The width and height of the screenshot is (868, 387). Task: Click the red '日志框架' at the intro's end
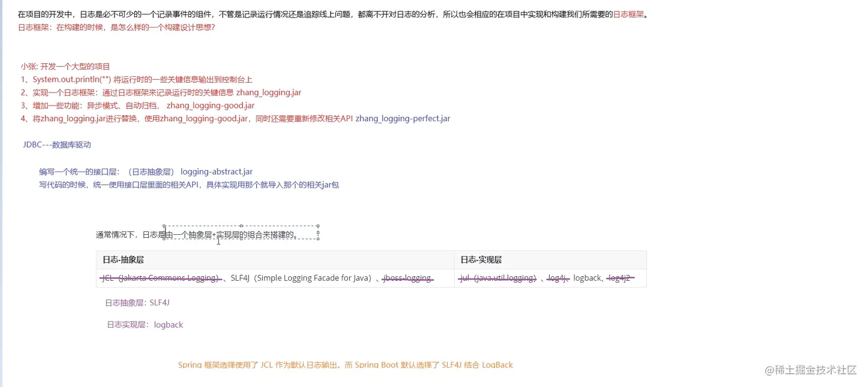pyautogui.click(x=629, y=14)
